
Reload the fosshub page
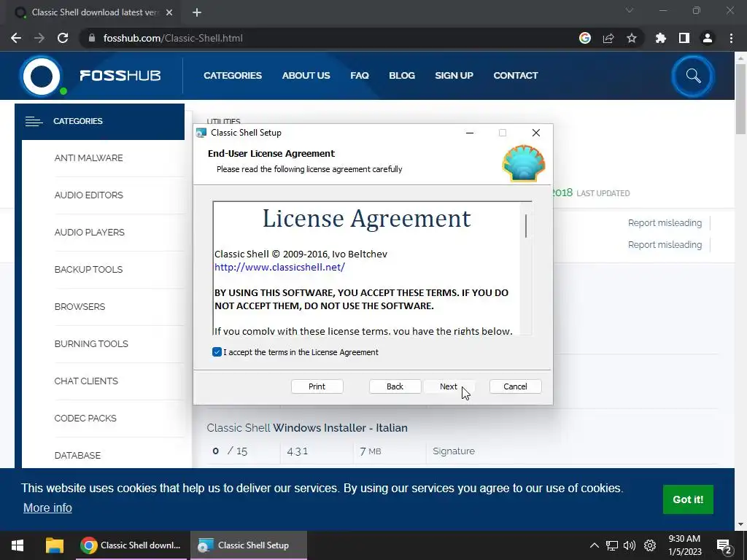pyautogui.click(x=63, y=38)
